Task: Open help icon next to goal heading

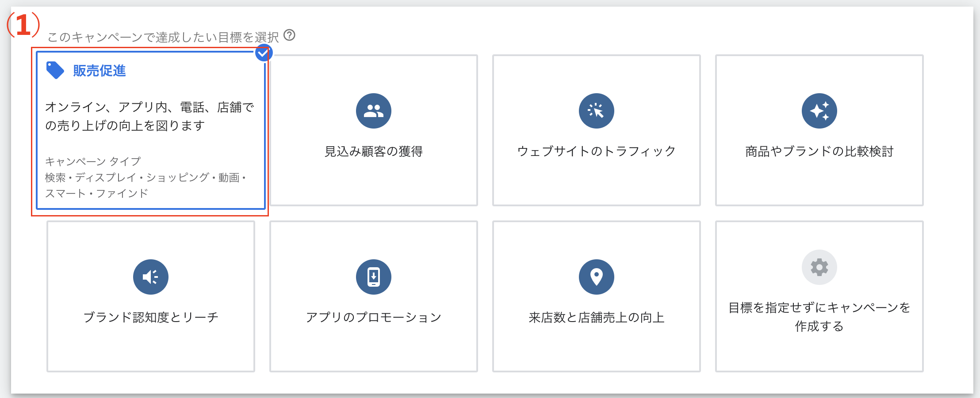Action: [x=290, y=35]
